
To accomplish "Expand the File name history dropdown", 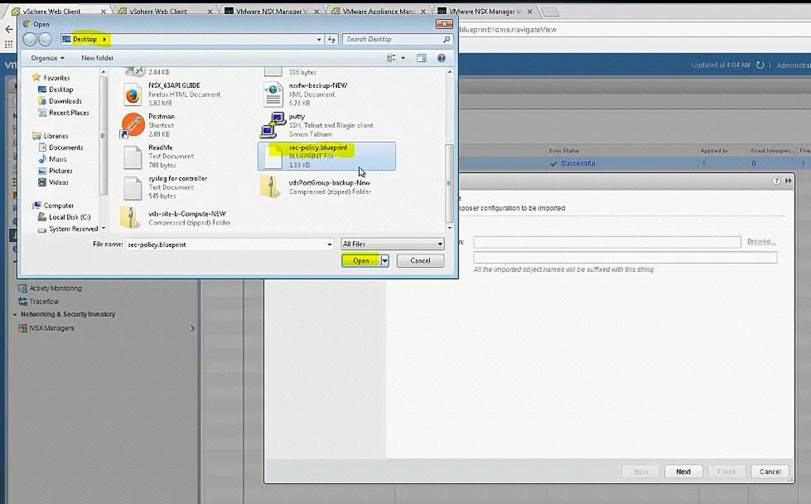I will [329, 244].
